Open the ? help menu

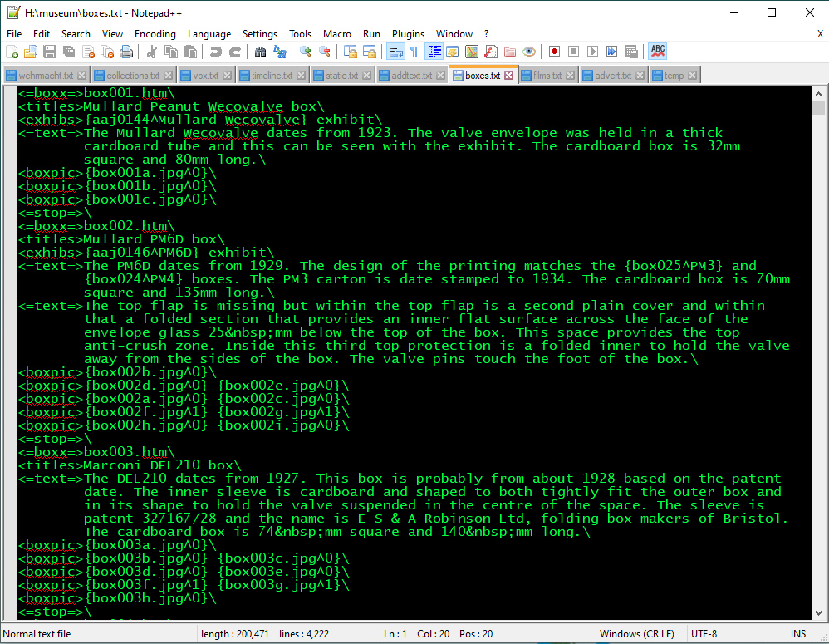point(487,34)
